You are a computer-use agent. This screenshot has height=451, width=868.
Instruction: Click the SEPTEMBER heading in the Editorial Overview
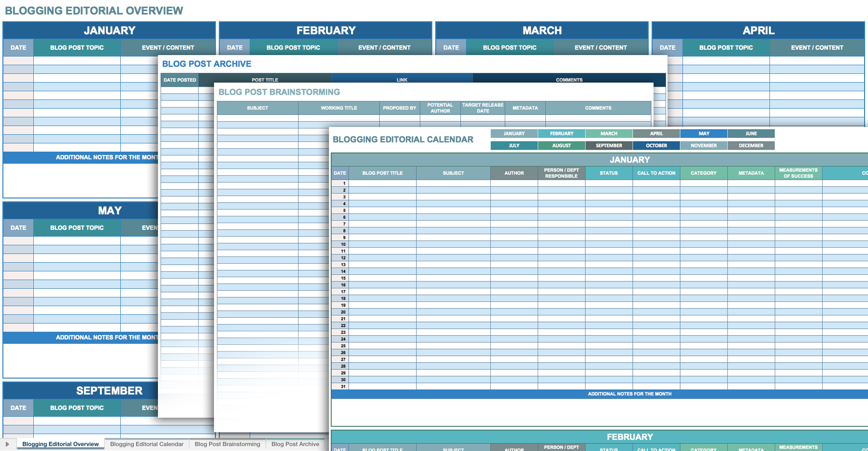coord(110,391)
